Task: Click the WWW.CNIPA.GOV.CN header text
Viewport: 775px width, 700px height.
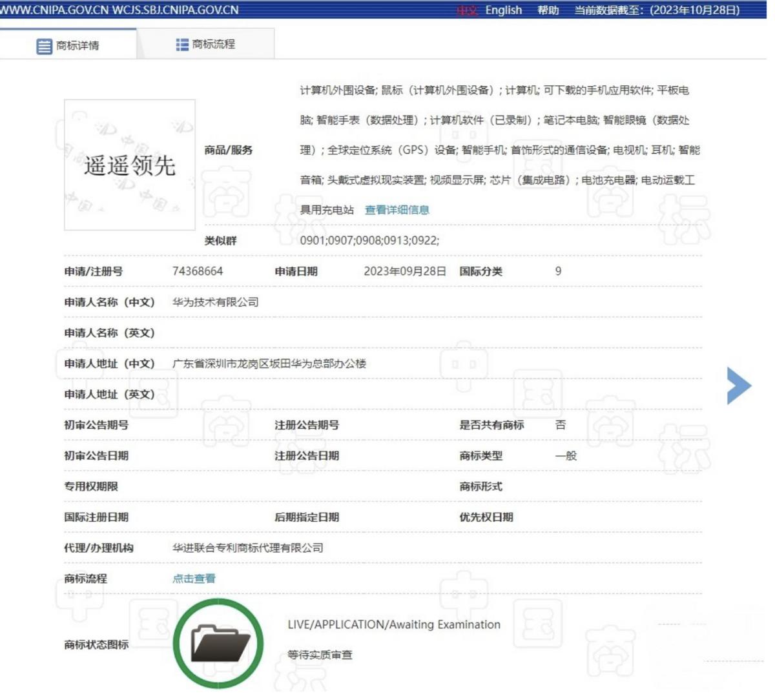Action: pos(54,10)
